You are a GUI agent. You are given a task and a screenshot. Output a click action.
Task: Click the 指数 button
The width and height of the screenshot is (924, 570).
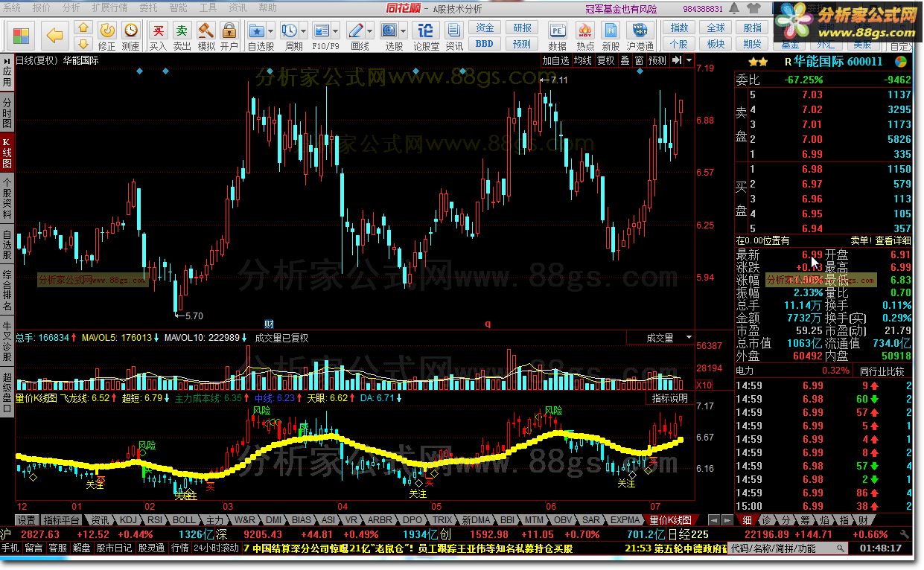click(x=679, y=28)
